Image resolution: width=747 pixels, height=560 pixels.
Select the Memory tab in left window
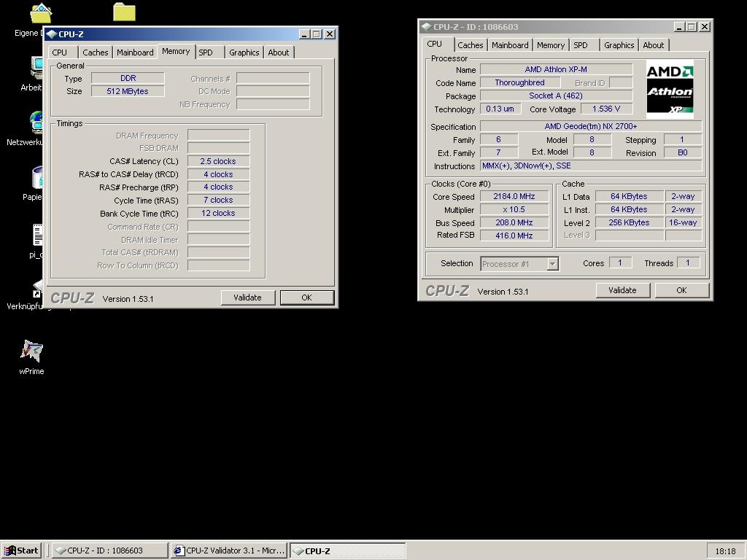click(176, 52)
